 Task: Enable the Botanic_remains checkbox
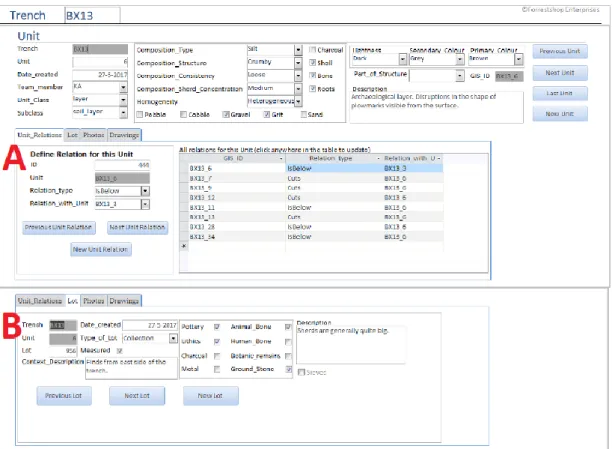tap(288, 356)
